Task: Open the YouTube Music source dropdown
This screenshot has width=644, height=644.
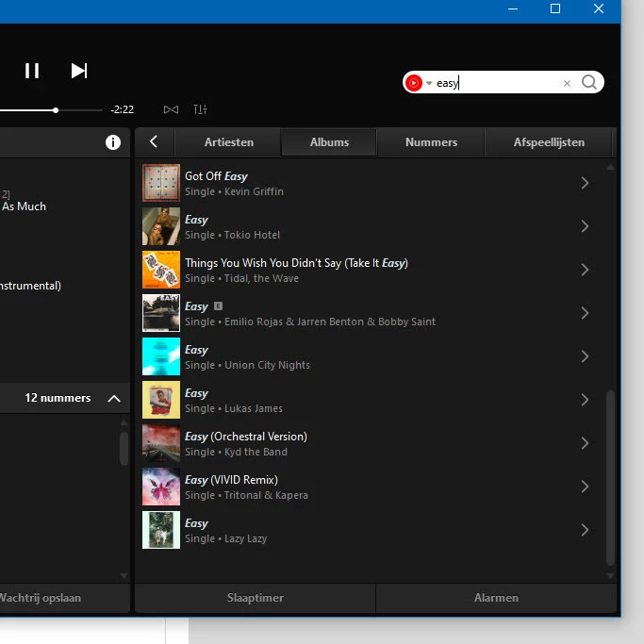Action: 429,83
